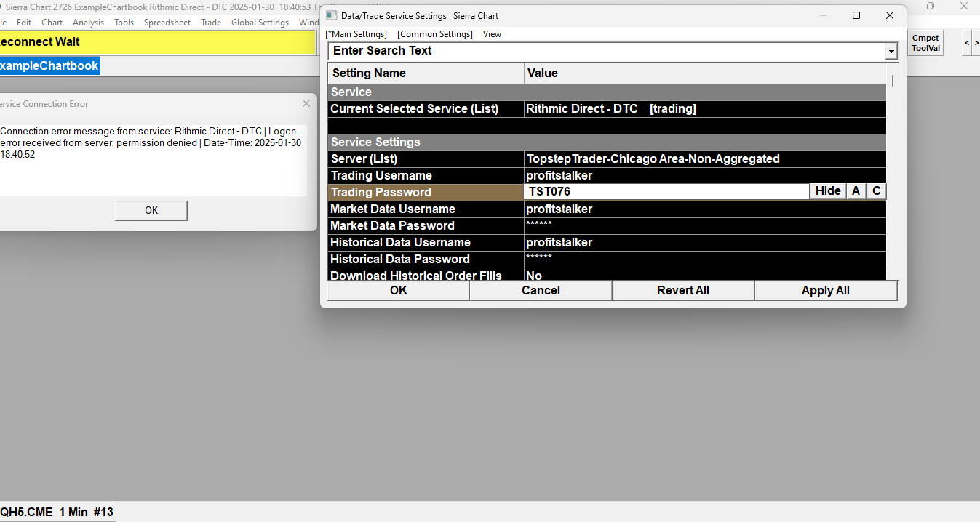Click the Reconnect Wait status banner
The width and height of the screenshot is (980, 522).
[158, 42]
